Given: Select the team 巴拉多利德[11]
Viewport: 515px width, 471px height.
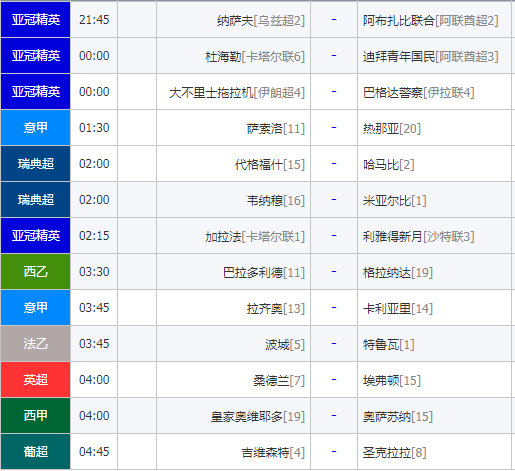Looking at the screenshot, I should pyautogui.click(x=264, y=273).
